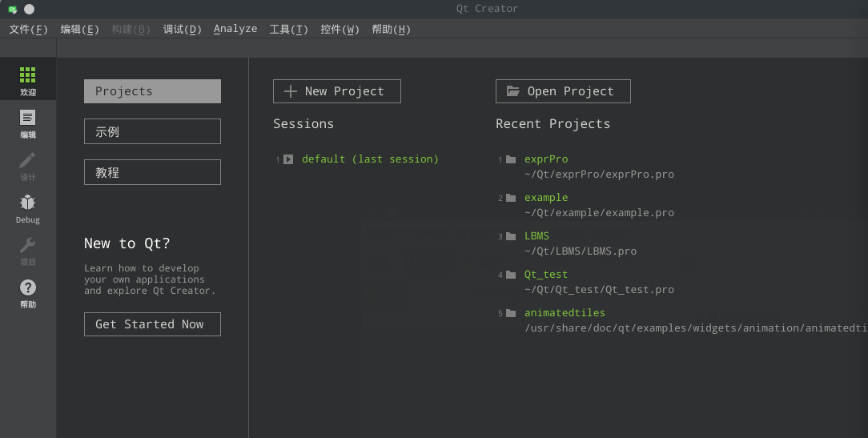Image resolution: width=868 pixels, height=438 pixels.
Task: Click folder icon next to LBMS
Action: tap(511, 236)
